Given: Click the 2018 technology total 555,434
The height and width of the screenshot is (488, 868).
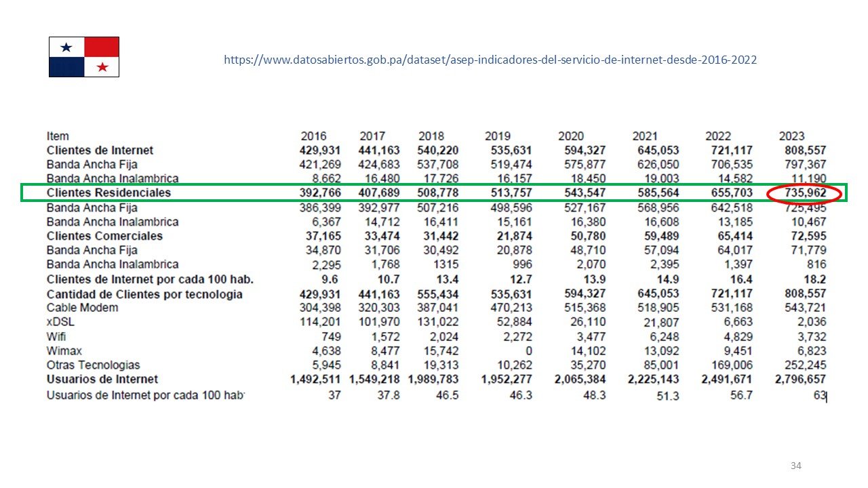Looking at the screenshot, I should (x=438, y=294).
